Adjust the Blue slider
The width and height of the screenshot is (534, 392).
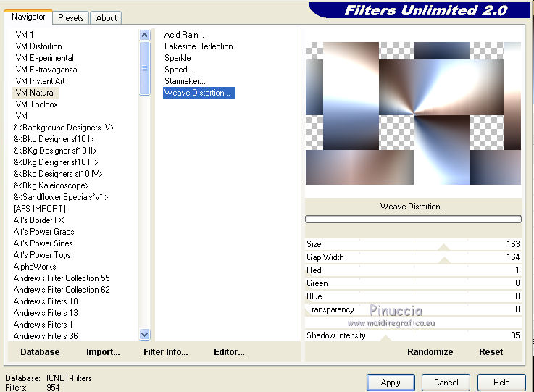413,296
